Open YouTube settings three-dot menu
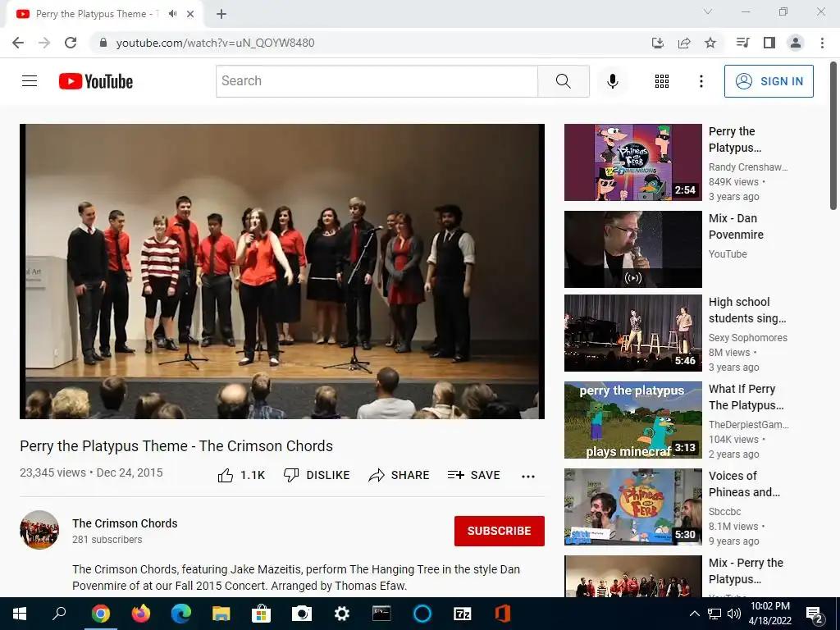Viewport: 840px width, 630px height. tap(701, 81)
